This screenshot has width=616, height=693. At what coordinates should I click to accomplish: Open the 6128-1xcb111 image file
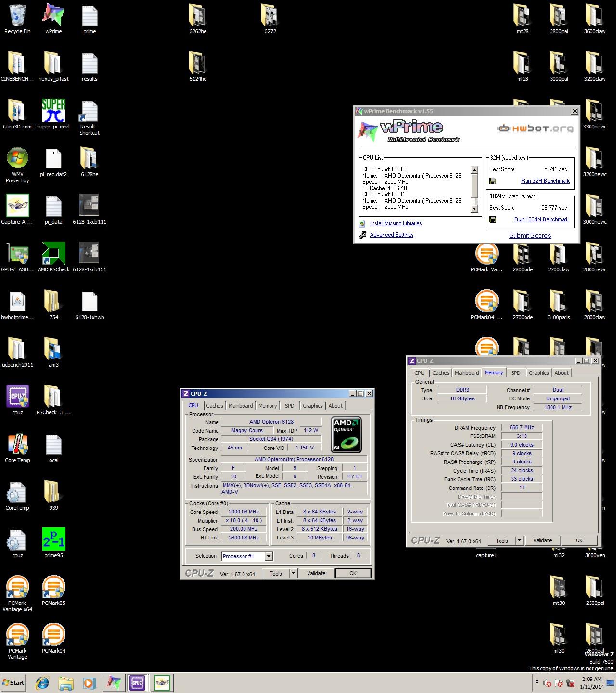pyautogui.click(x=90, y=209)
